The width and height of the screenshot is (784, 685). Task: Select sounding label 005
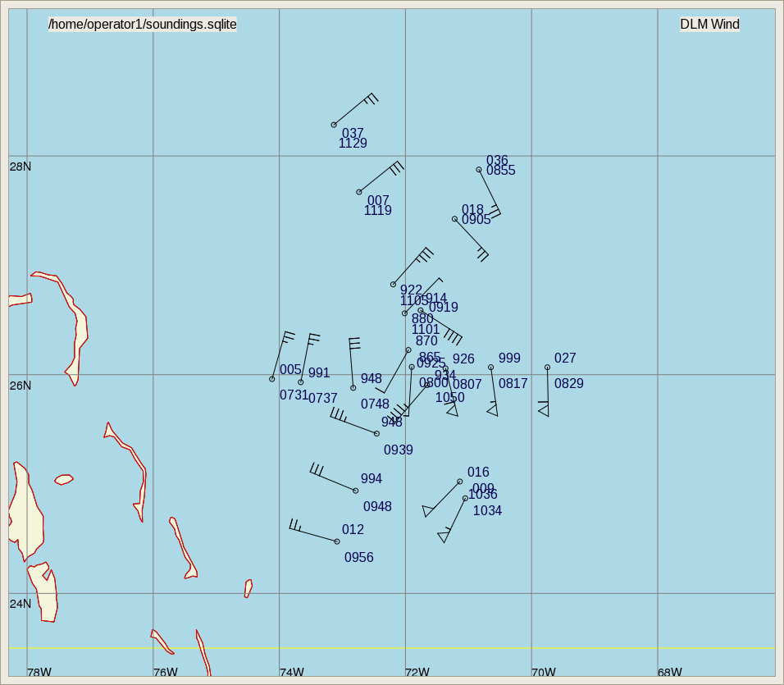pos(290,369)
